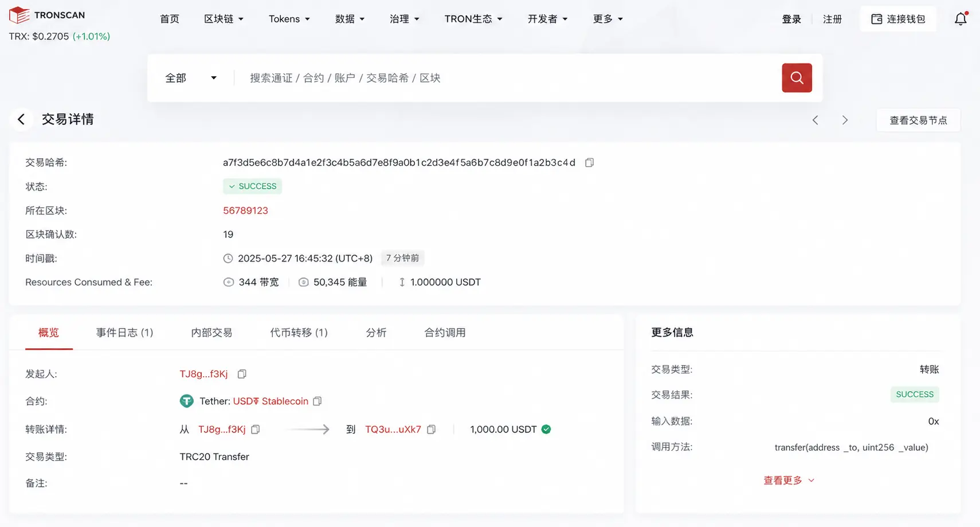Switch to the 代币转移 (1) tab

tap(299, 333)
